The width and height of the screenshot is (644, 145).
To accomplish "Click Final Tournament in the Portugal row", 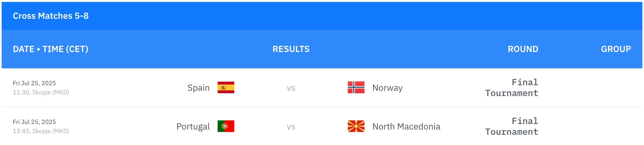I will 512,126.
